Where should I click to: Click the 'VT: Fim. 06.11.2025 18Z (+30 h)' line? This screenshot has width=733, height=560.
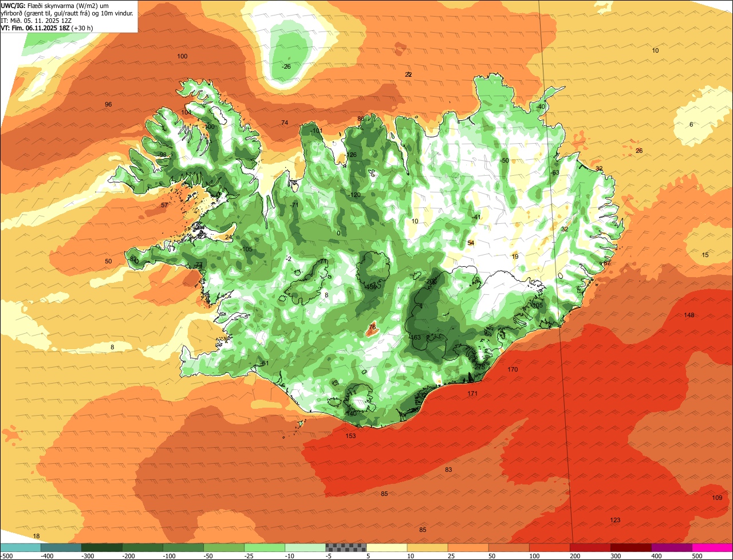pos(47,27)
